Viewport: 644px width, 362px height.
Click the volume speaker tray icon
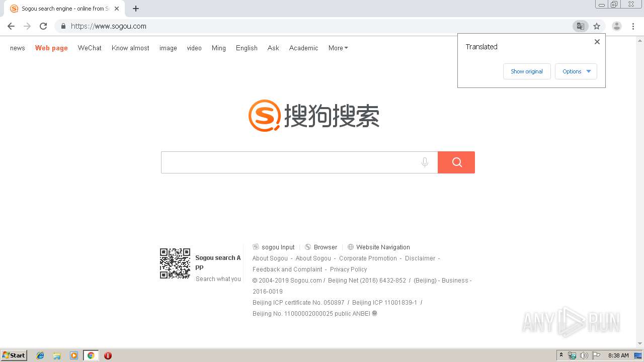[584, 355]
